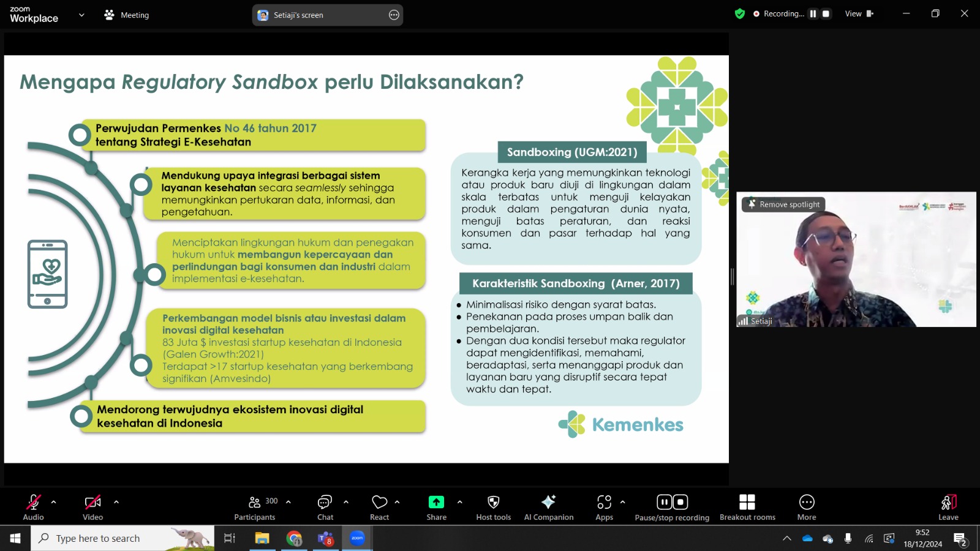Viewport: 980px width, 551px height.
Task: Open Host tools shield icon
Action: point(493,502)
